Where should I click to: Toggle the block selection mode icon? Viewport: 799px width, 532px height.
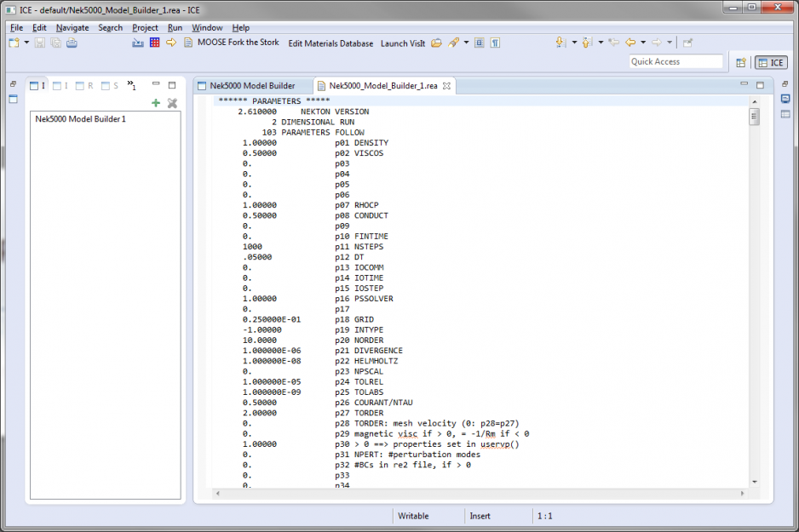click(x=479, y=43)
